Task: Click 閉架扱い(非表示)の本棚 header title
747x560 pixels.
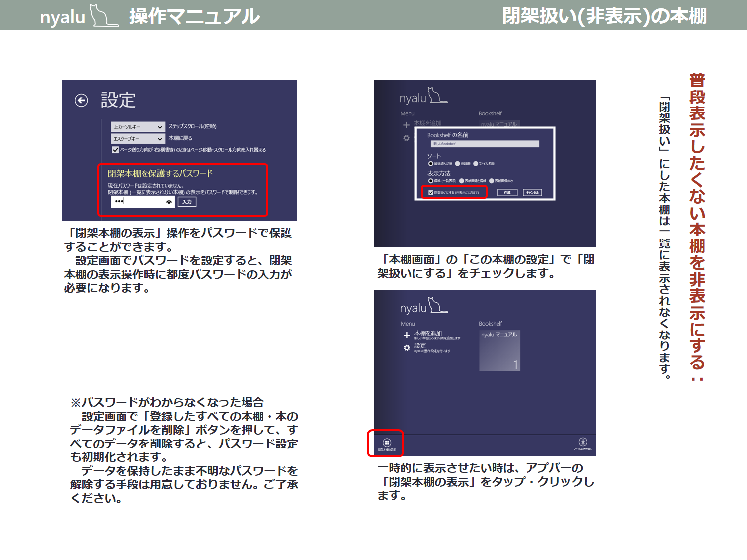Action: click(x=605, y=16)
